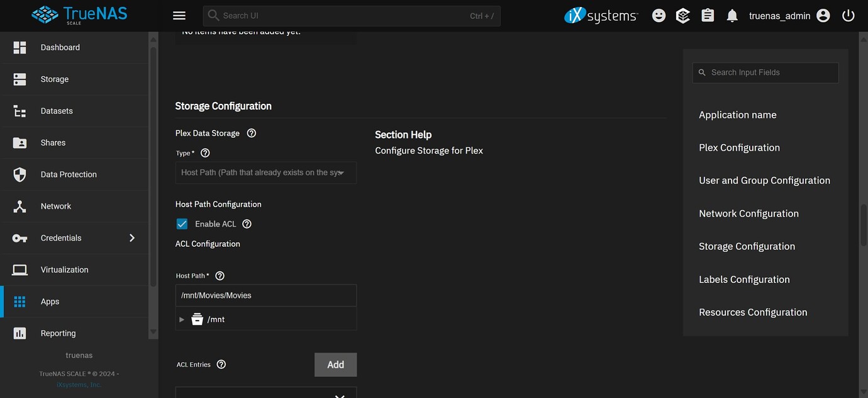Disable the Enable ACL checkbox
This screenshot has height=398, width=868.
[182, 224]
